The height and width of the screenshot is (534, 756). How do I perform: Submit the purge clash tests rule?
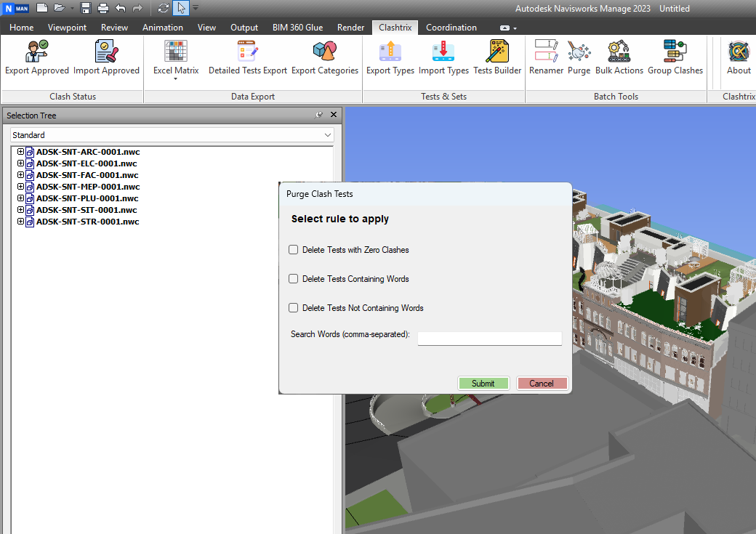[483, 383]
